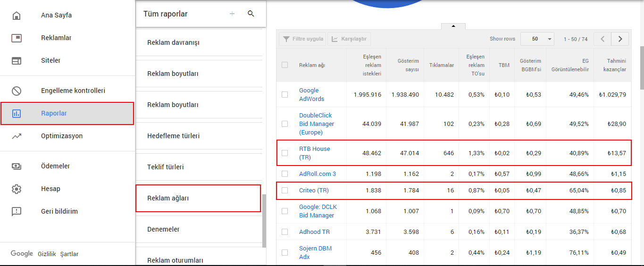This screenshot has width=644, height=266.
Task: Collapse the chart with the up arrow tab
Action: coord(453,26)
